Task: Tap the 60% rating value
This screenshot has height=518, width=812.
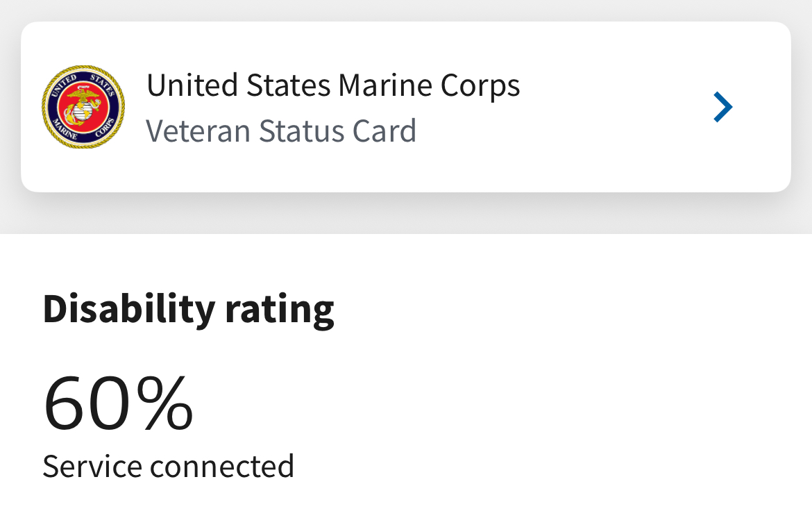Action: tap(119, 403)
